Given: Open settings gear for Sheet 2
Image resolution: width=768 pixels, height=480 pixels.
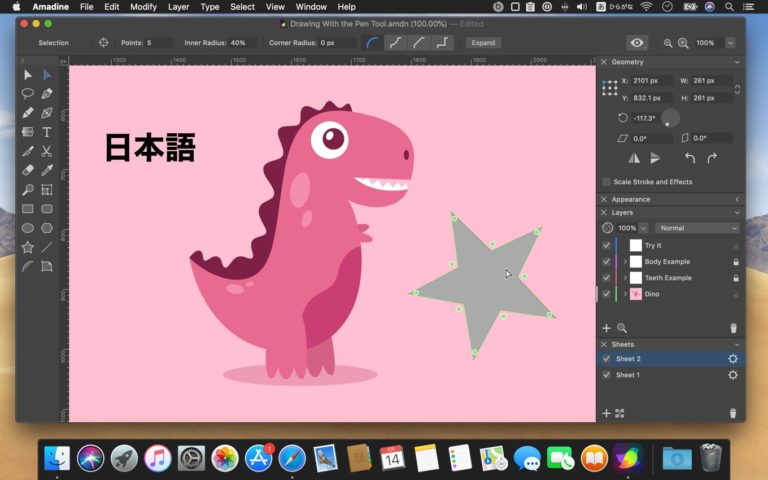Looking at the screenshot, I should [733, 359].
